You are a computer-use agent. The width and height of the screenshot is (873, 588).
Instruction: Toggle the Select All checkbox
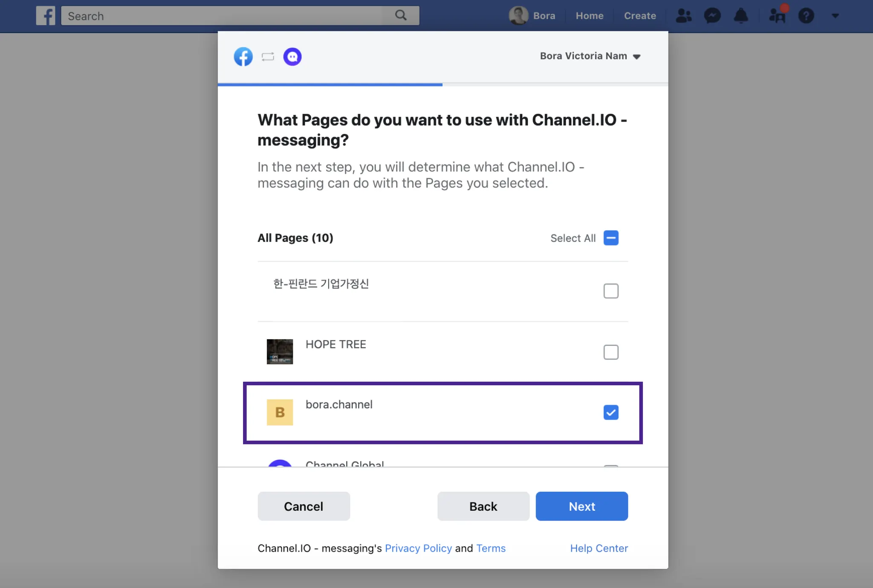click(x=611, y=238)
